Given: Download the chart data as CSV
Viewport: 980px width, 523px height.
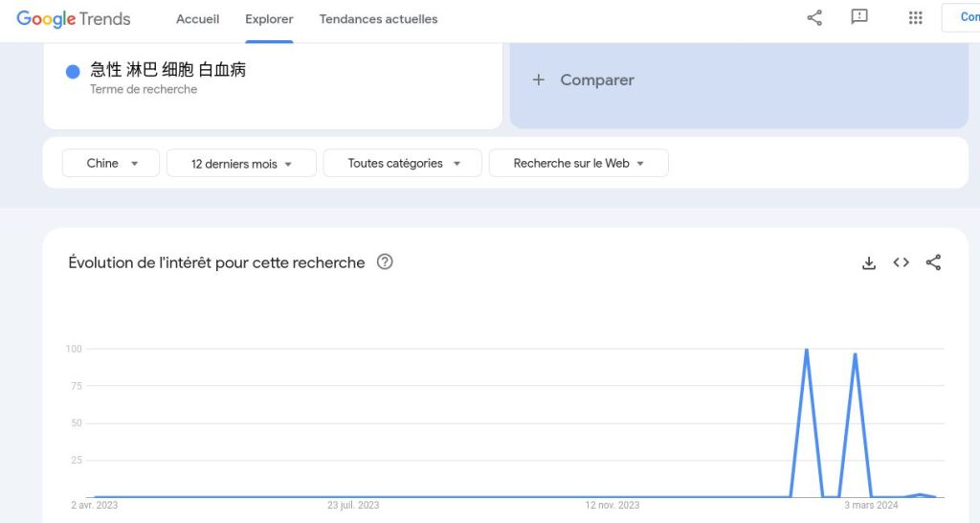Looking at the screenshot, I should click(x=869, y=262).
